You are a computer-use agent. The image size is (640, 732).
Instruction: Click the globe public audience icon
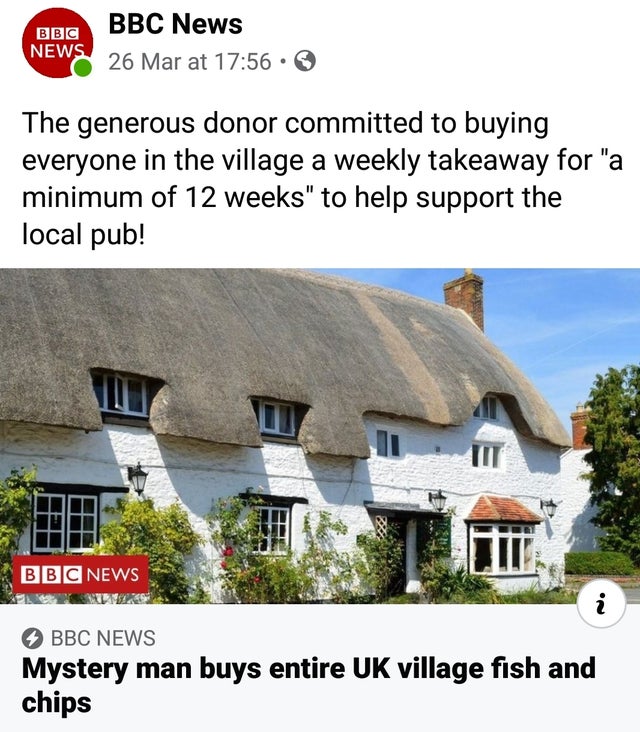tap(305, 61)
